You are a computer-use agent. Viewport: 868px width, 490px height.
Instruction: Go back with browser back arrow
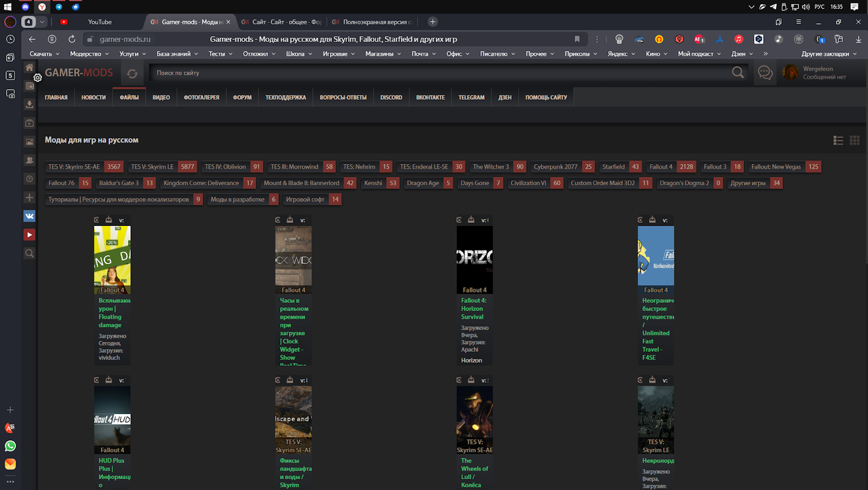tap(32, 39)
